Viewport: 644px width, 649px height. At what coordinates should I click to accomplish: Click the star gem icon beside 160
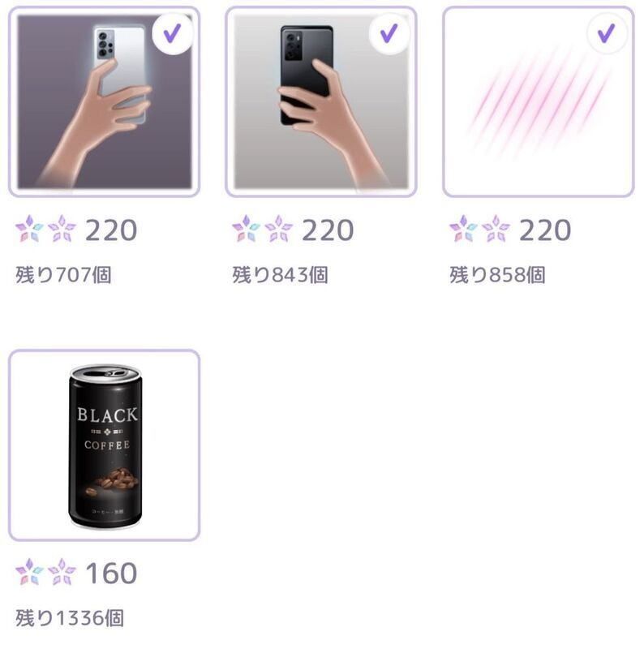point(45,573)
